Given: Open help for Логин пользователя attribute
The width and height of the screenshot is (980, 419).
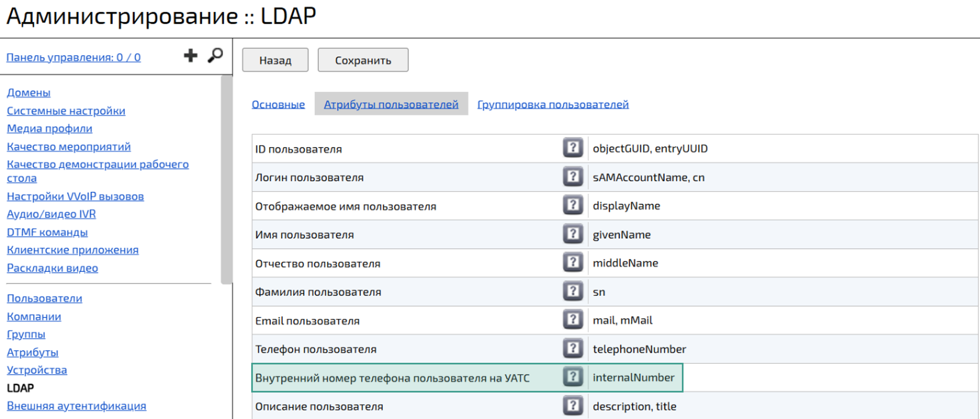Looking at the screenshot, I should click(573, 177).
